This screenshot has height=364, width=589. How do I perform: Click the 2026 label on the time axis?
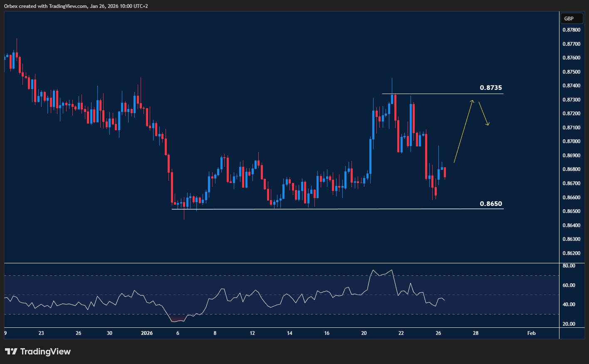[x=147, y=333]
